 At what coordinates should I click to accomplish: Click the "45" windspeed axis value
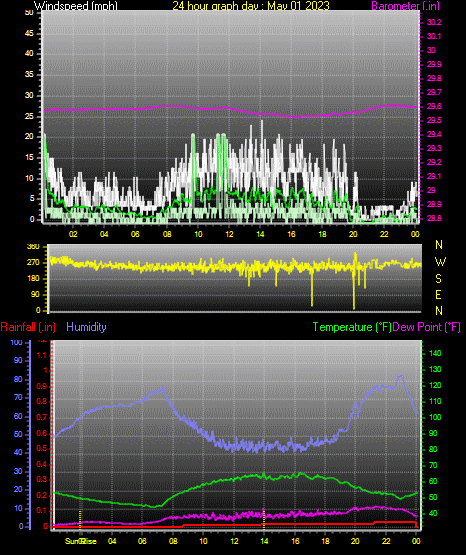[29, 33]
